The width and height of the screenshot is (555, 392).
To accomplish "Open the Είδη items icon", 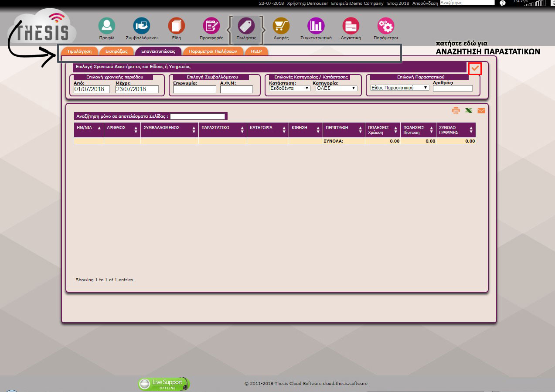I will click(x=177, y=26).
